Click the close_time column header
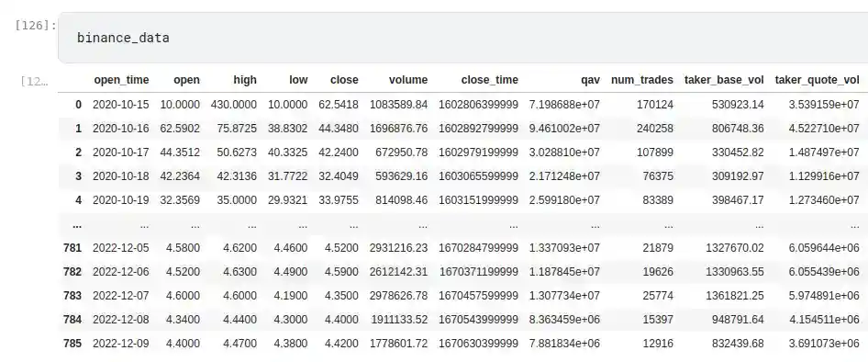This screenshot has height=362, width=868. coord(489,80)
